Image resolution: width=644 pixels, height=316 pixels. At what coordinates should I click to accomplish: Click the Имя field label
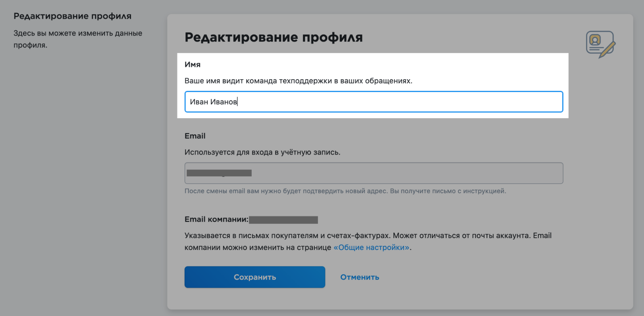coord(192,64)
